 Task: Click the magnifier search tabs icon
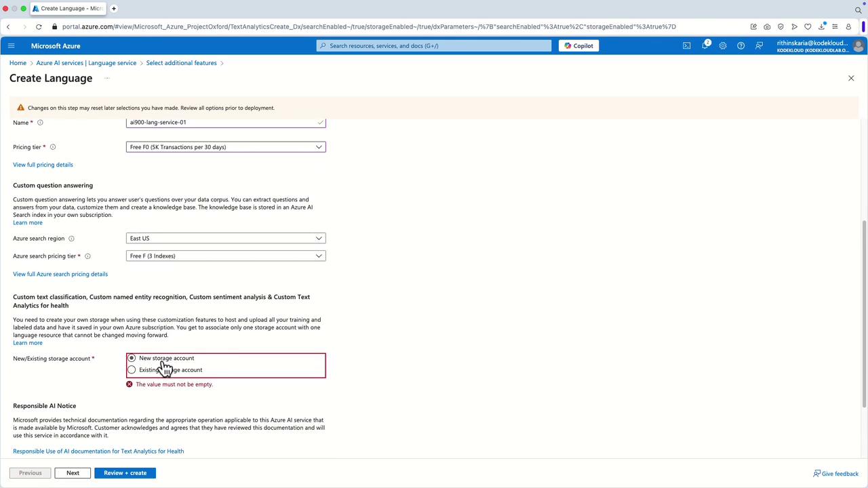pos(858,9)
